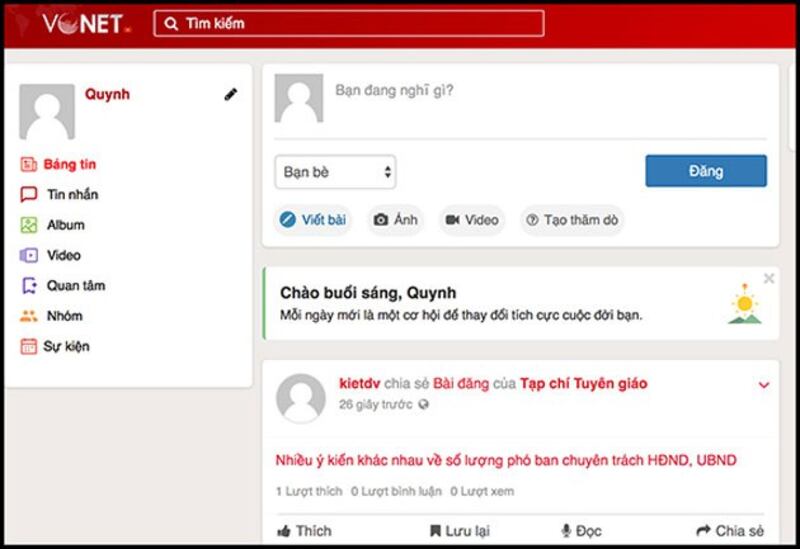Open the Album section in sidebar
Screen dimensions: 800x549
65,225
